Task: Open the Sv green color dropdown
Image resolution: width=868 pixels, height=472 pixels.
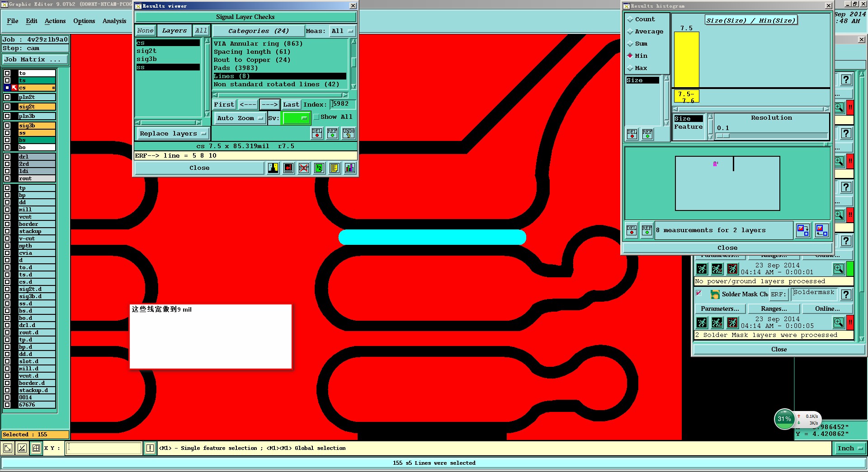Action: [296, 118]
